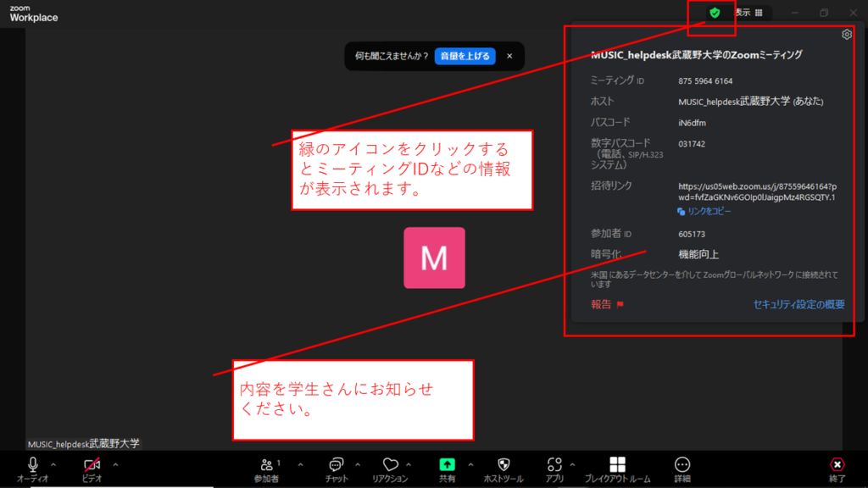The width and height of the screenshot is (868, 488).
Task: Close the Zoom window with X
Action: [x=853, y=13]
